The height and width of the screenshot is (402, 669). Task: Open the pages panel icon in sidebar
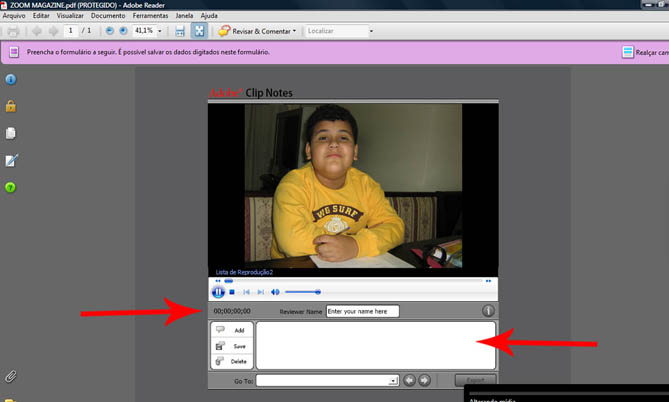11,133
